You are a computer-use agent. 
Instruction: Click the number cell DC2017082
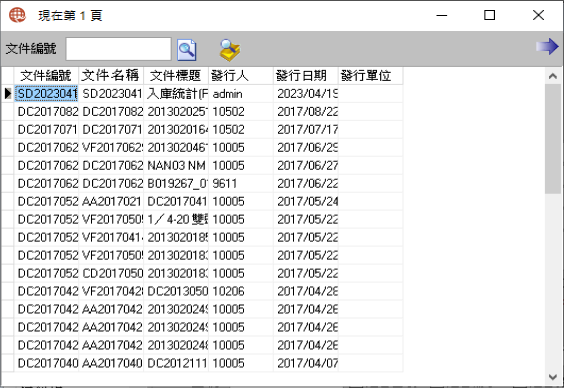(46, 112)
